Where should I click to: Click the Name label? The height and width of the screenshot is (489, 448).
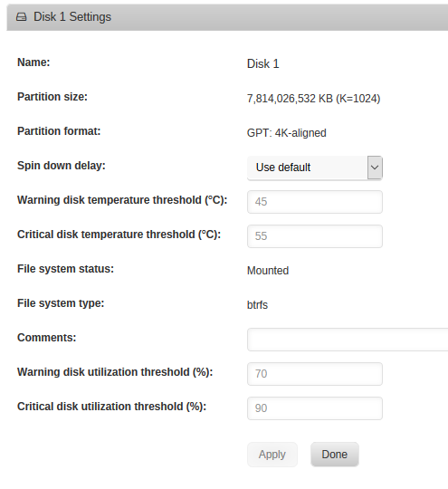coord(33,62)
